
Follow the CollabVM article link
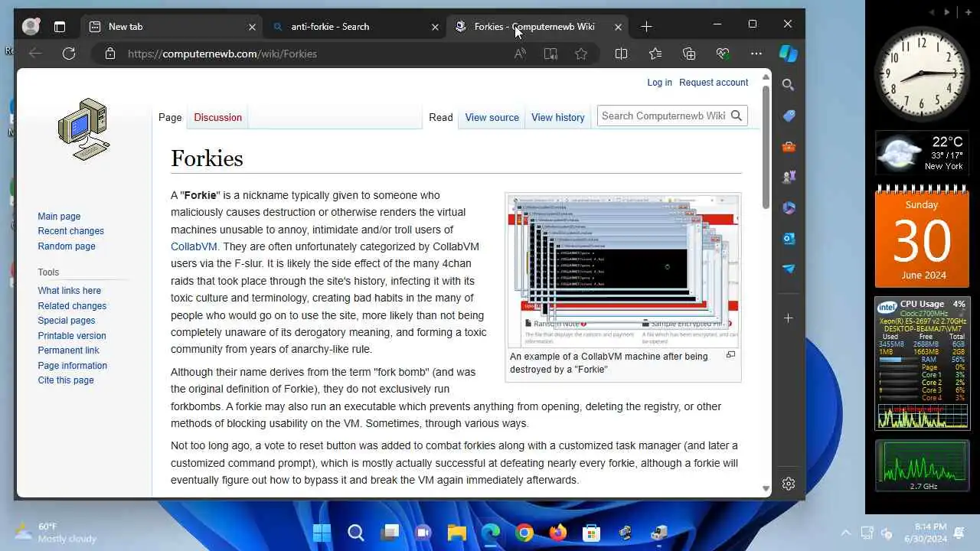pyautogui.click(x=194, y=246)
